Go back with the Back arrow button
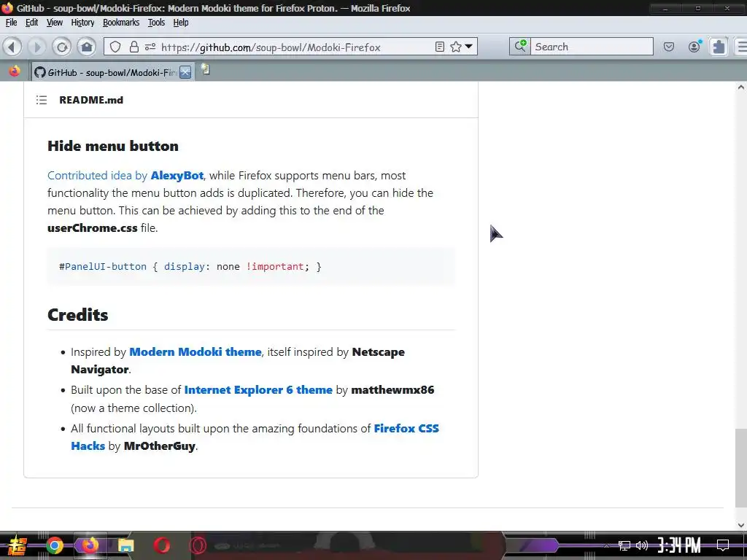Screen dimensions: 747x560 click(x=12, y=47)
